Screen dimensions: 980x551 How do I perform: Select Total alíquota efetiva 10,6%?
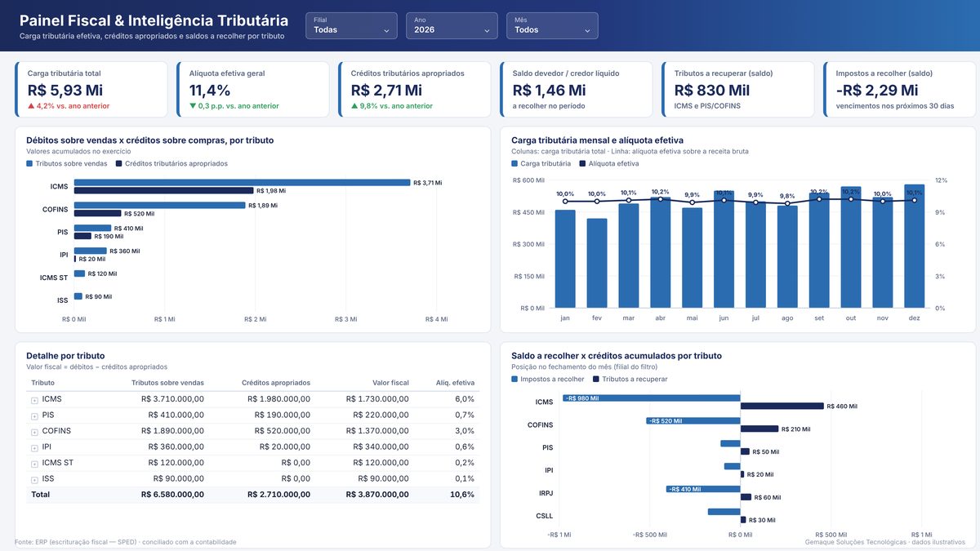click(461, 495)
